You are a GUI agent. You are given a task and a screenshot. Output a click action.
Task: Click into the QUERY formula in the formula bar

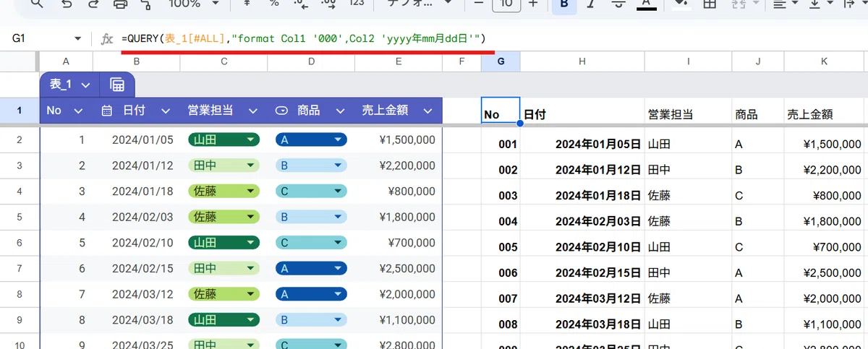(304, 38)
